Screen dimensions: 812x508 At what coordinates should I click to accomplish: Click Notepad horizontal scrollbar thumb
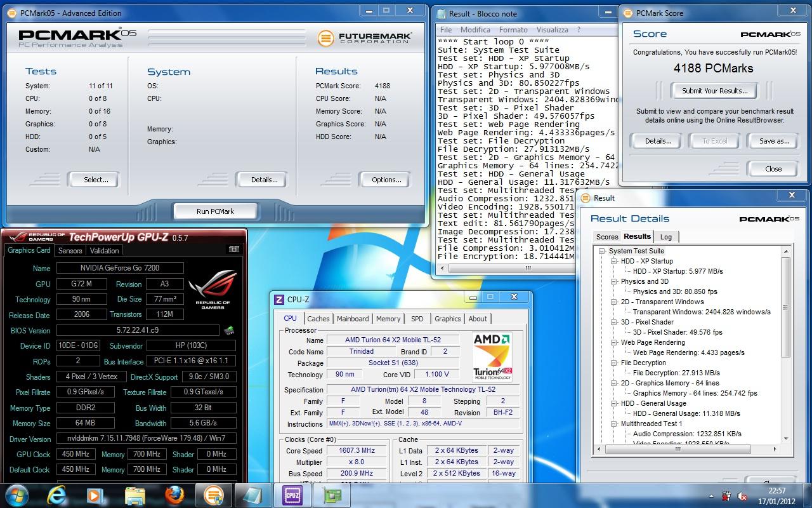[x=527, y=269]
